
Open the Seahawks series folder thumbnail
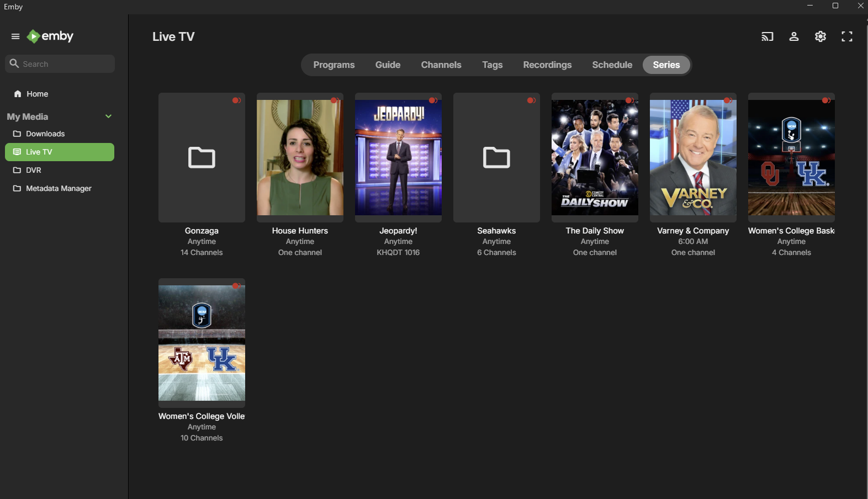496,157
